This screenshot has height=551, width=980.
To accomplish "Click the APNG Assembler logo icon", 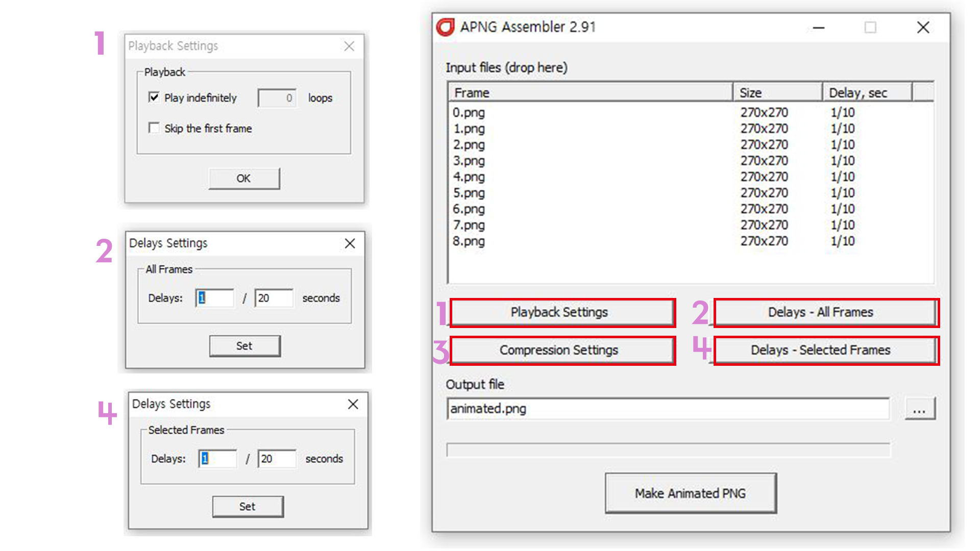I will coord(445,27).
